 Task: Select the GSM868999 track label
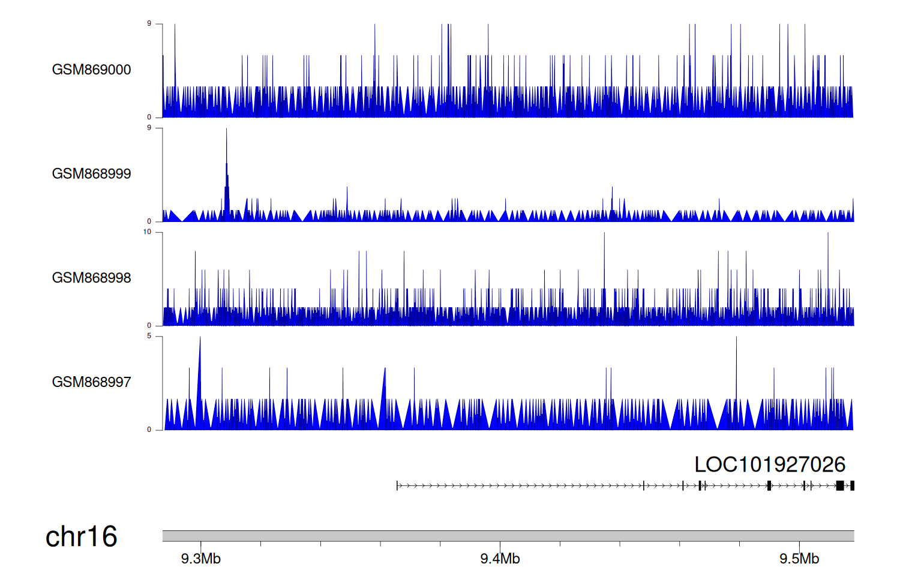click(91, 174)
